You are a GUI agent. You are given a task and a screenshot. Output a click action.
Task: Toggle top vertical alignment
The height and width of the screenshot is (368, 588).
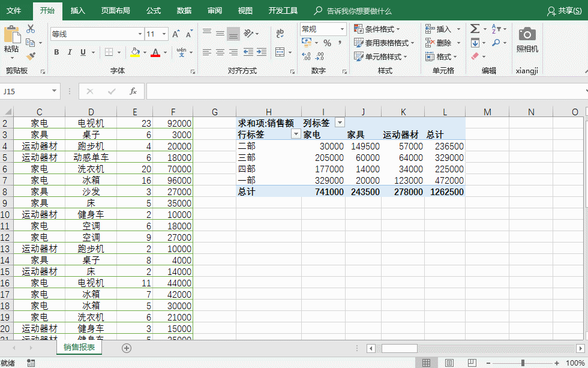tap(206, 34)
